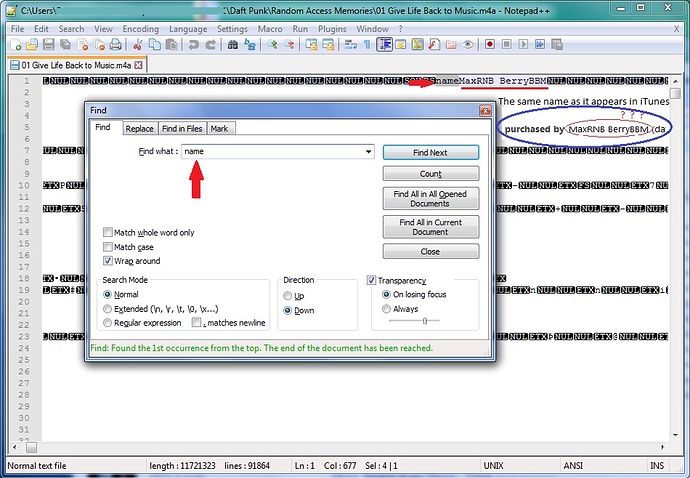Set search Direction to Up
Screen dimensions: 690x478
pyautogui.click(x=287, y=296)
